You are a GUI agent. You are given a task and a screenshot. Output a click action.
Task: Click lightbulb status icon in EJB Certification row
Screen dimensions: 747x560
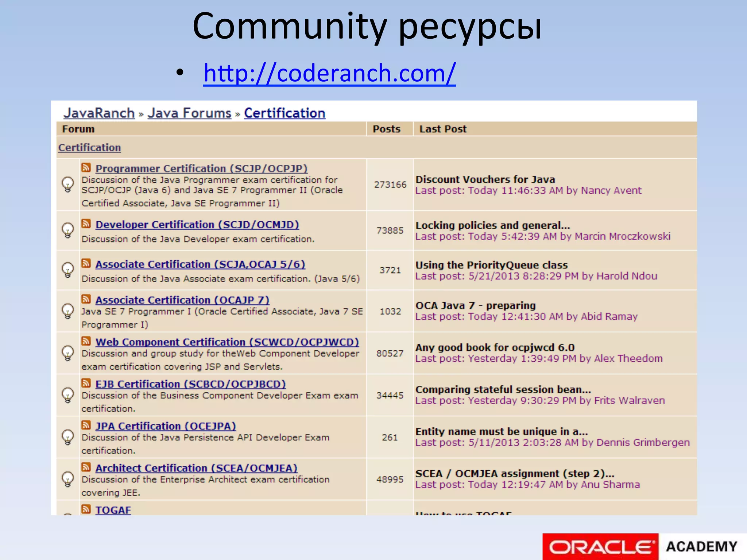point(68,395)
